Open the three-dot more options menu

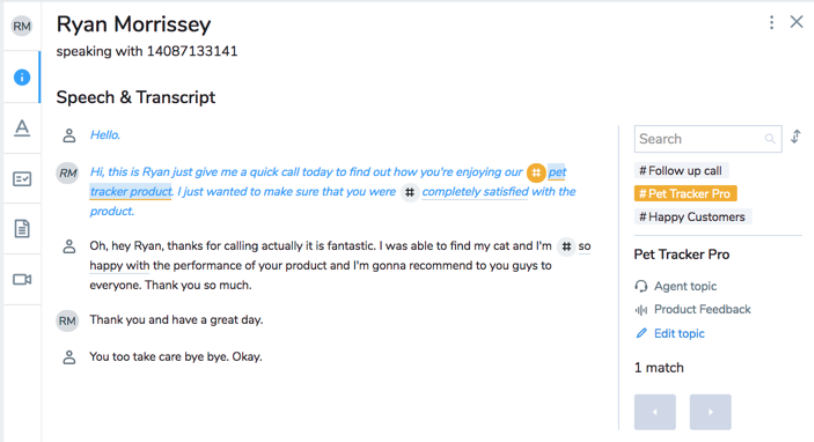tap(771, 22)
